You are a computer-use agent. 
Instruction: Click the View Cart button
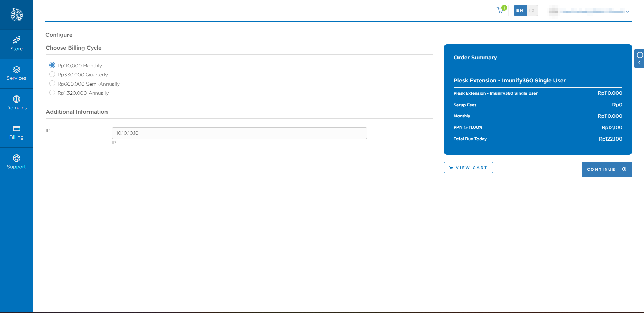coord(468,168)
